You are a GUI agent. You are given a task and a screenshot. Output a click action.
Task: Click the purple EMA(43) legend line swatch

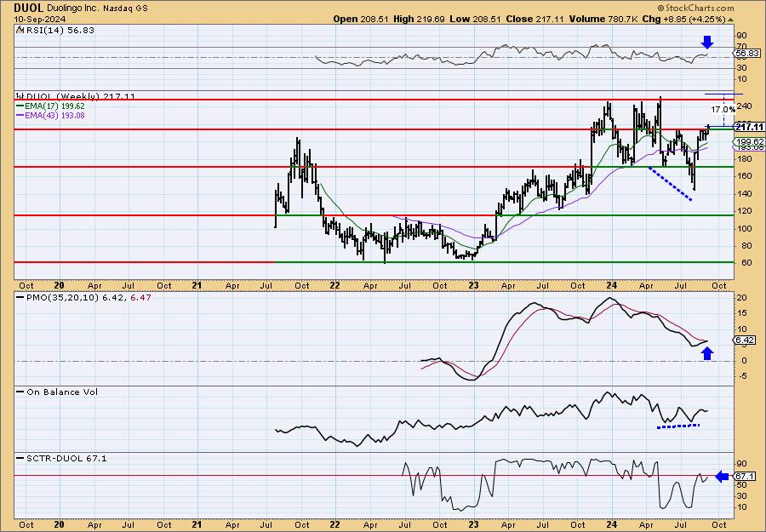(20, 115)
